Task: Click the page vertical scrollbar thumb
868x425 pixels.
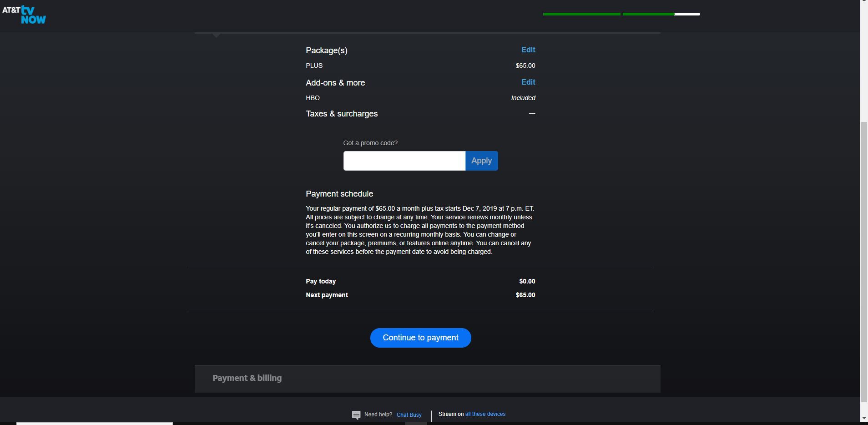Action: 864,262
